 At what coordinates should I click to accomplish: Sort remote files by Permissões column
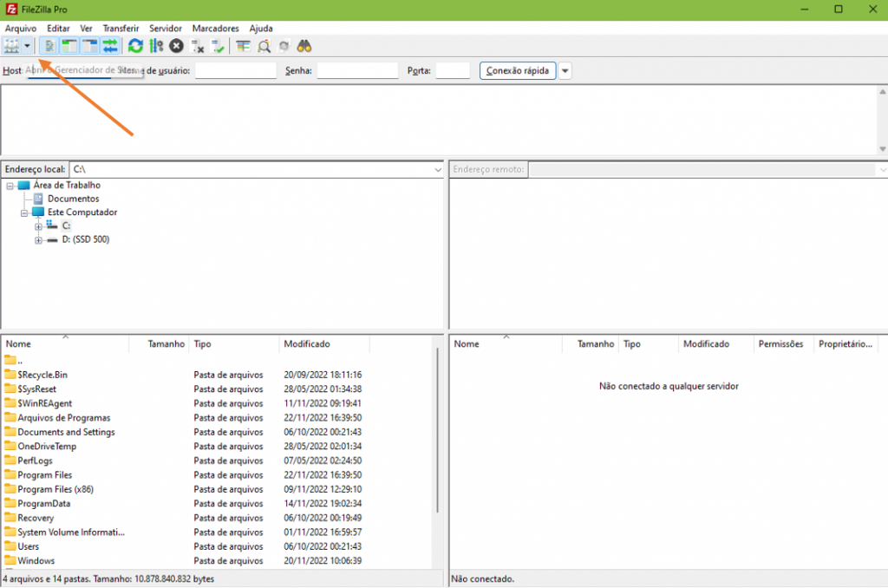(784, 343)
